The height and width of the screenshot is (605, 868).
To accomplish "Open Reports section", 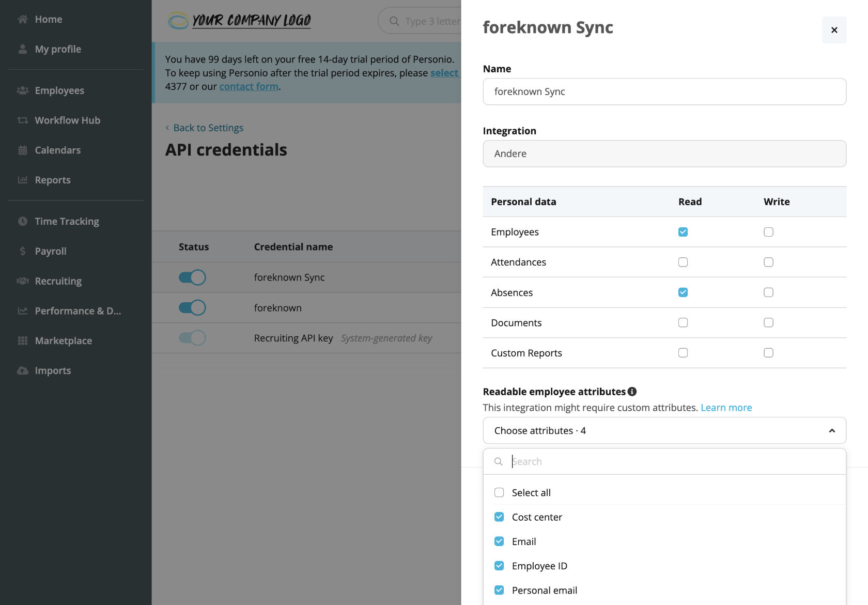I will (53, 180).
